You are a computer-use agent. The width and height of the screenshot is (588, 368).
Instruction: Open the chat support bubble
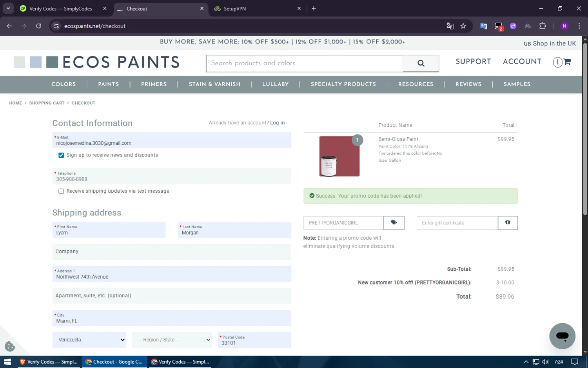click(562, 336)
